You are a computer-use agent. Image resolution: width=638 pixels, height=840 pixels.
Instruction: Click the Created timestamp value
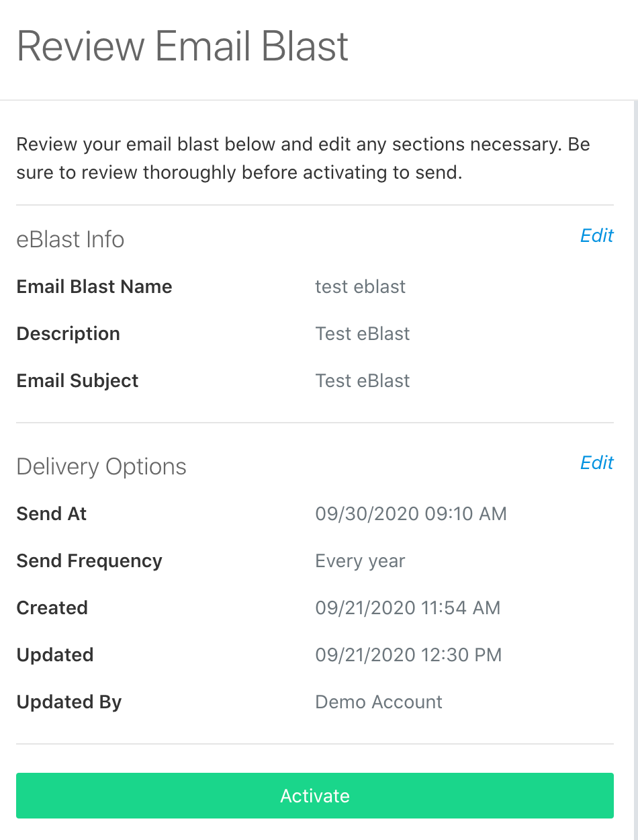(408, 607)
